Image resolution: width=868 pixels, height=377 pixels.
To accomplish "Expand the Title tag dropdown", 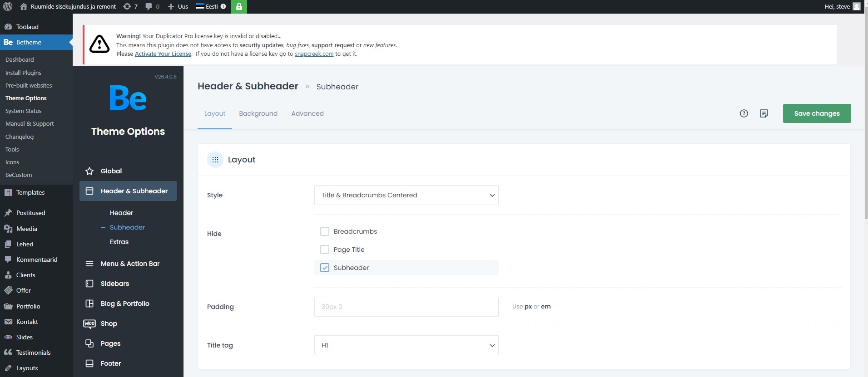I will [406, 345].
